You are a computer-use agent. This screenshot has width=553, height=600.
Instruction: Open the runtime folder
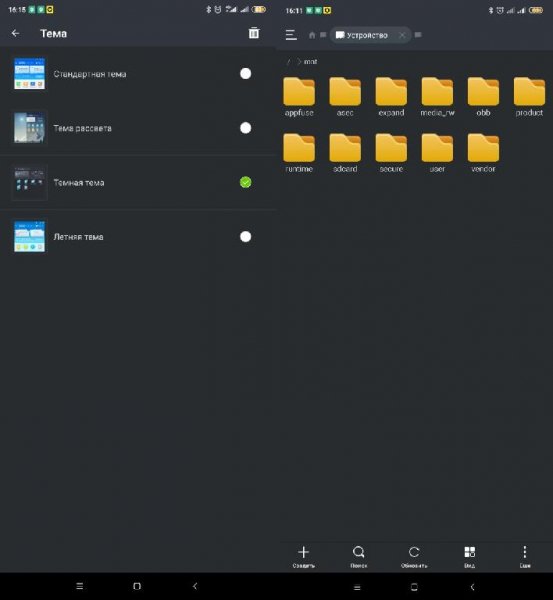tap(299, 153)
